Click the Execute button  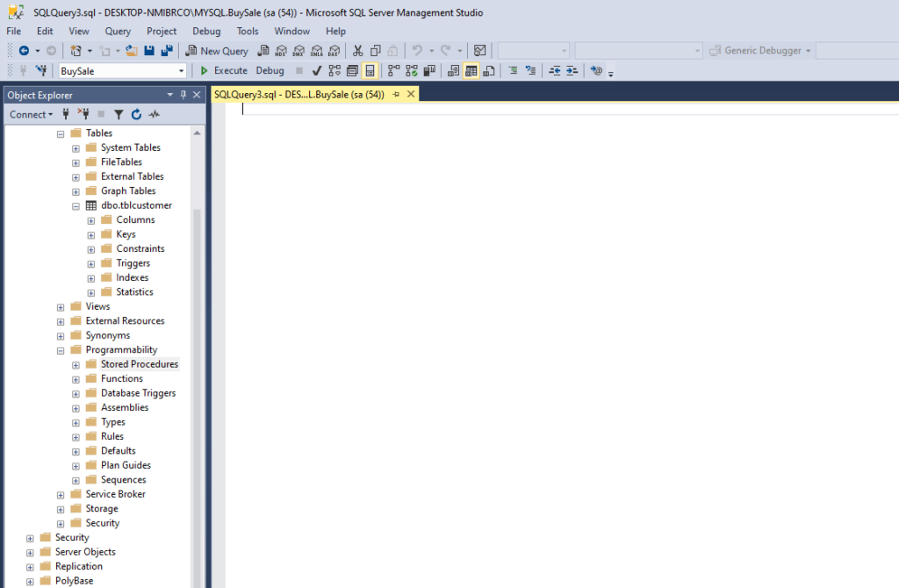tap(226, 70)
